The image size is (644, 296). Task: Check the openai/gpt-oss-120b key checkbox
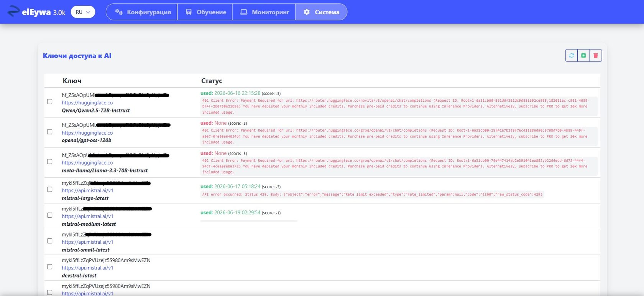point(49,132)
